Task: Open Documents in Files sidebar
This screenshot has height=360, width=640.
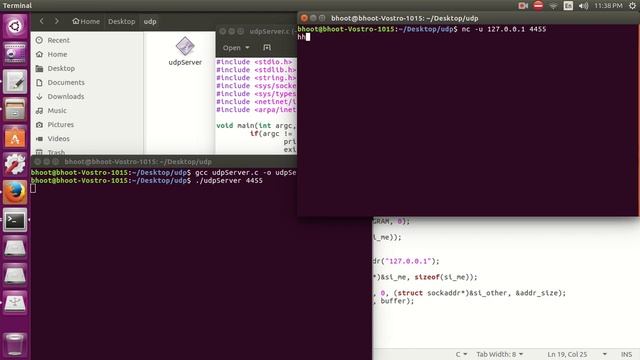Action: [66, 82]
